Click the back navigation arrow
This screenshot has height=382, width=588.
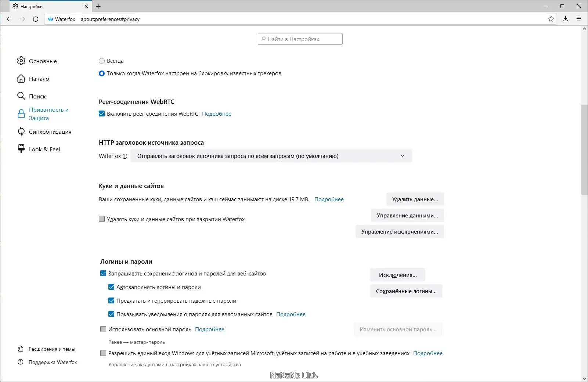9,19
